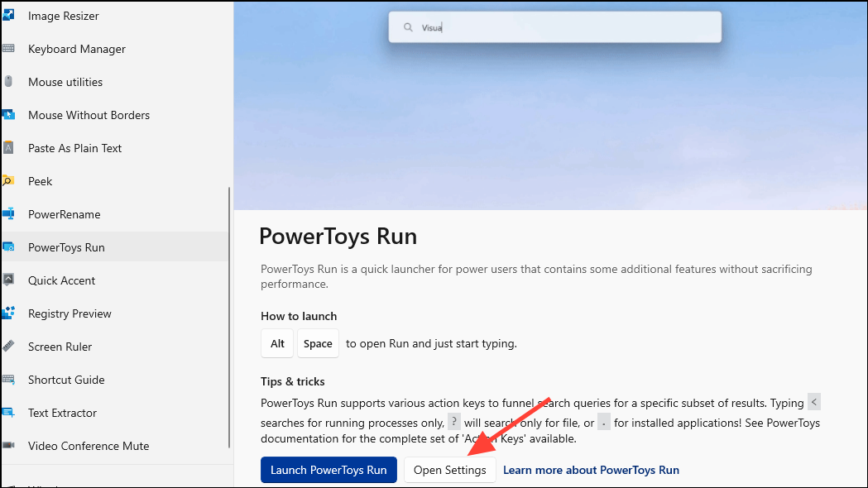Click the Quick Accent icon
The height and width of the screenshot is (488, 868).
[8, 280]
